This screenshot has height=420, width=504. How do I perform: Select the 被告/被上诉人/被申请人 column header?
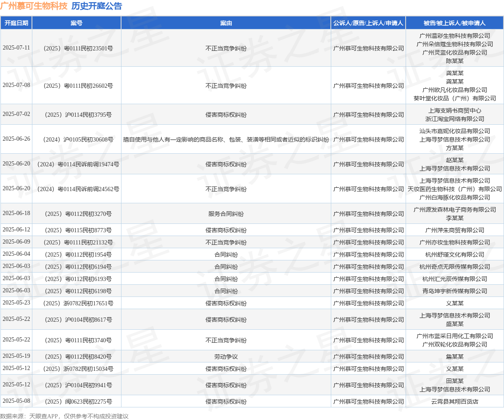(454, 23)
